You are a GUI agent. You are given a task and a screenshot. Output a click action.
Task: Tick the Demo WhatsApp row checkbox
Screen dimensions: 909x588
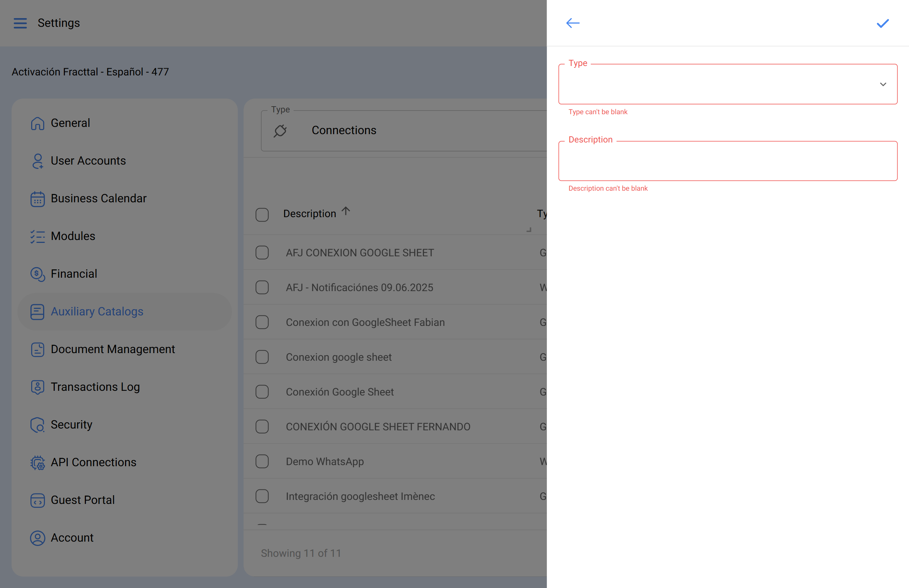[262, 461]
